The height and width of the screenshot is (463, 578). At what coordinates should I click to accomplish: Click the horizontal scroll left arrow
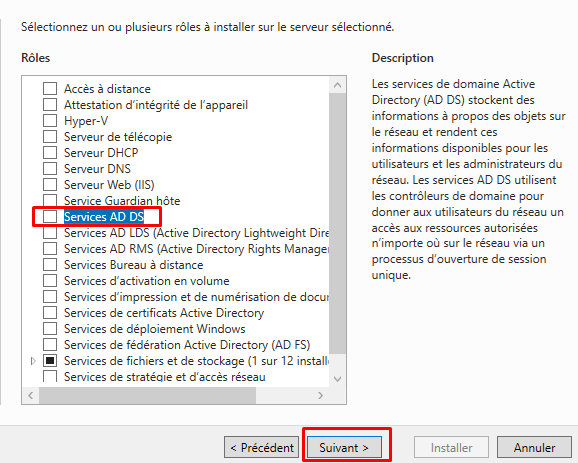coord(31,396)
